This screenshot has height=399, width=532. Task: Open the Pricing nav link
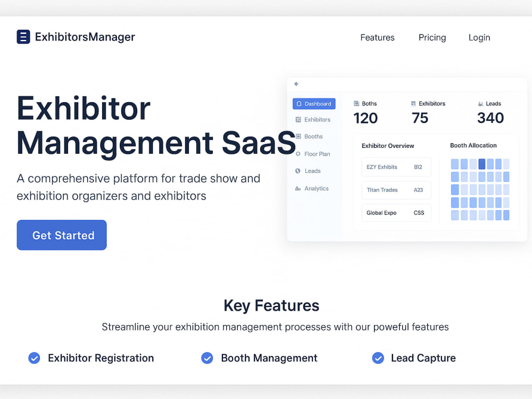click(x=432, y=37)
